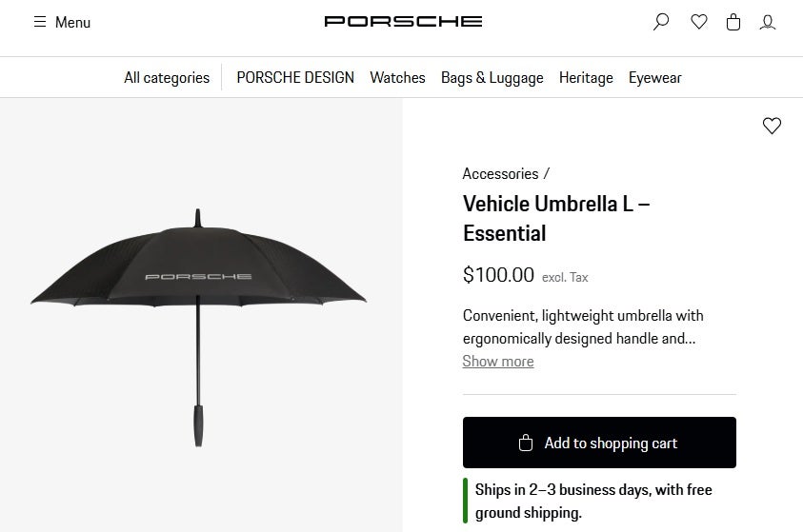The height and width of the screenshot is (532, 803).
Task: Add umbrella to wishlist via heart
Action: click(772, 126)
